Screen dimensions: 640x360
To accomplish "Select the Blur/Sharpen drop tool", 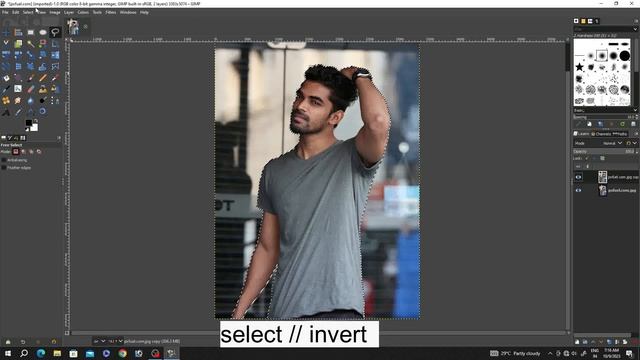I will click(31, 100).
